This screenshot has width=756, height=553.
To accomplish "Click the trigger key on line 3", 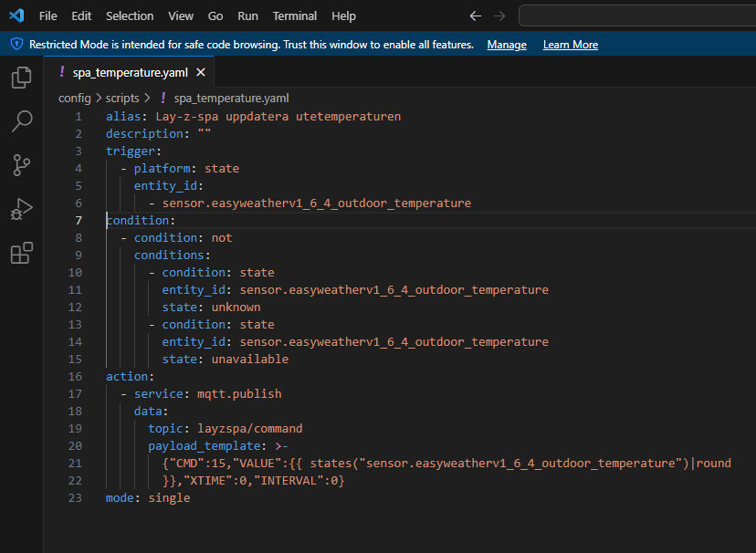I will [131, 151].
